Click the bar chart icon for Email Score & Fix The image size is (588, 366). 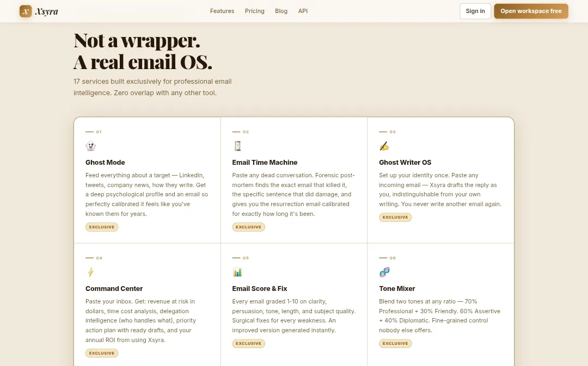point(237,272)
